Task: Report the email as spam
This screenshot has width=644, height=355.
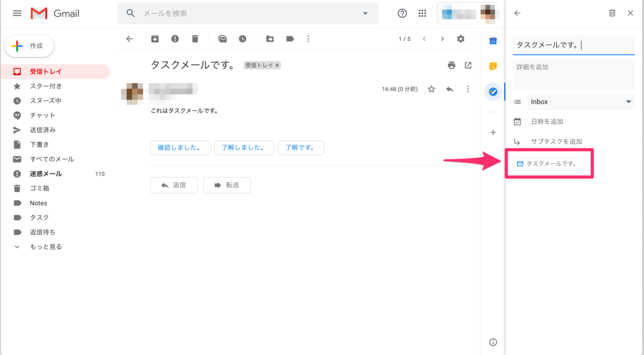Action: pyautogui.click(x=175, y=38)
